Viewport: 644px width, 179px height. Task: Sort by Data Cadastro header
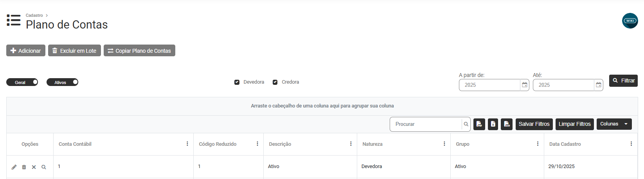pyautogui.click(x=565, y=144)
